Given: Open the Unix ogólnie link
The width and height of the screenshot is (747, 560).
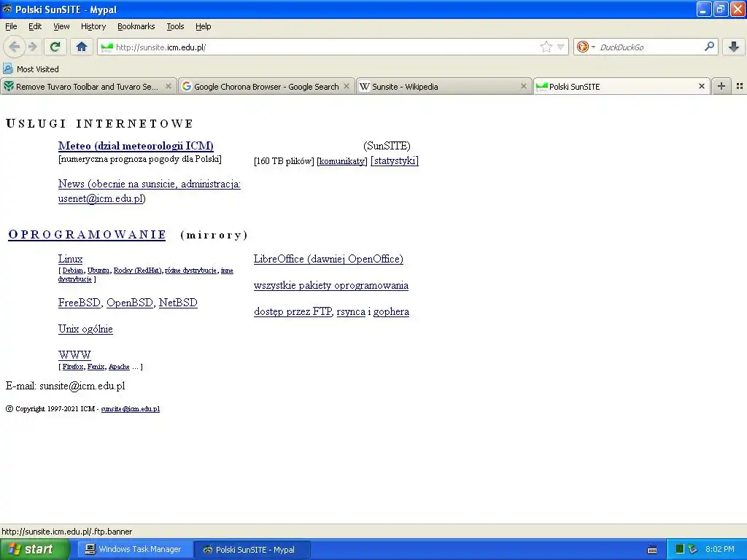Looking at the screenshot, I should (85, 329).
